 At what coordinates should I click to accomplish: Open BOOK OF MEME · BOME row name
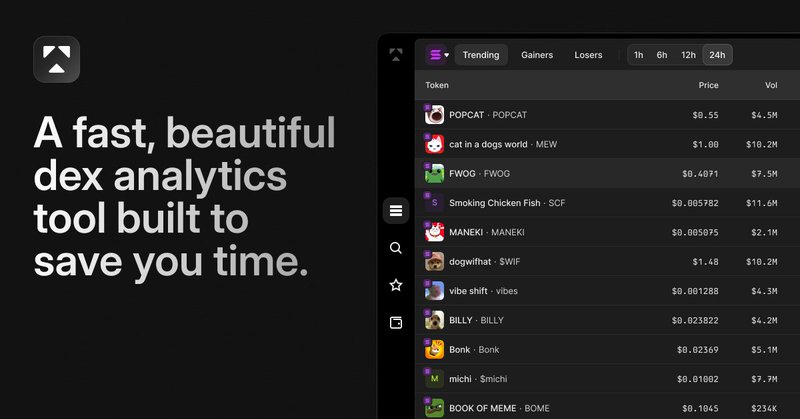pyautogui.click(x=499, y=408)
